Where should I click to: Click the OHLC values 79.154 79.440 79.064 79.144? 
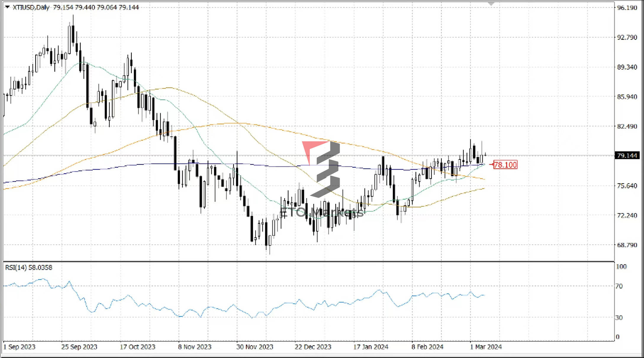click(x=96, y=7)
